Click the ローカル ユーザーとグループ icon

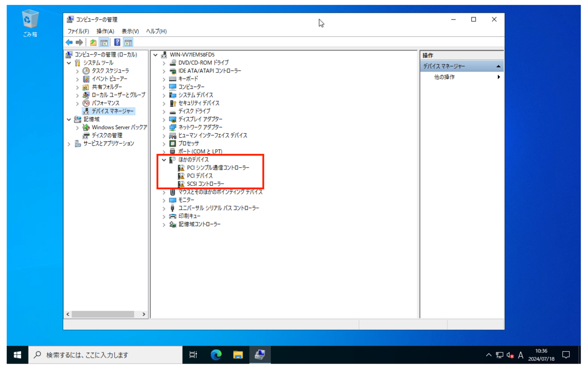[86, 95]
